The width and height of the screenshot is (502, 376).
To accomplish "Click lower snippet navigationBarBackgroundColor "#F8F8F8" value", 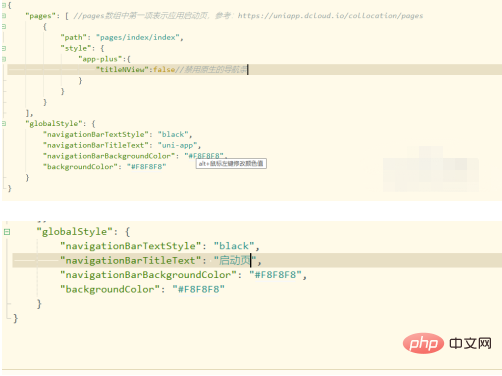I will 276,275.
